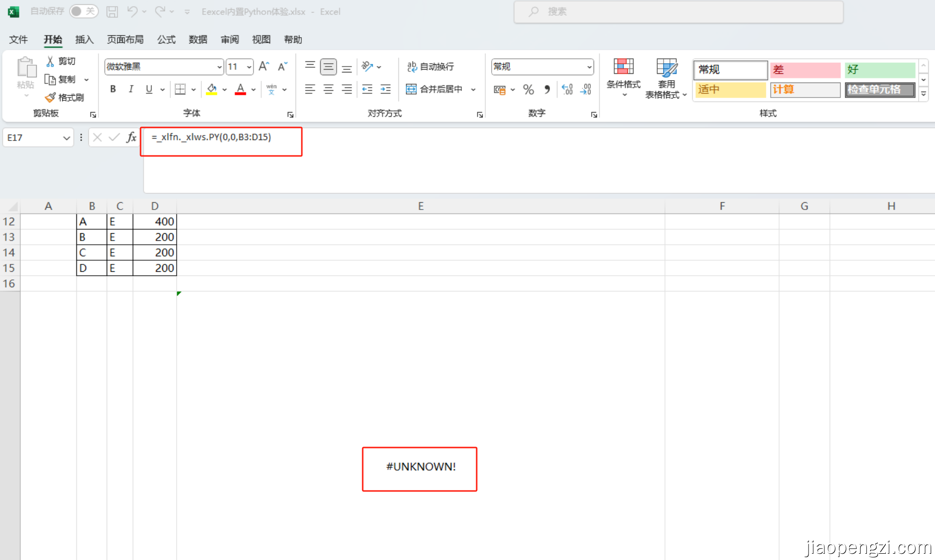Decrease font size with smaller A icon
Screen dimensions: 935x560
tap(283, 66)
